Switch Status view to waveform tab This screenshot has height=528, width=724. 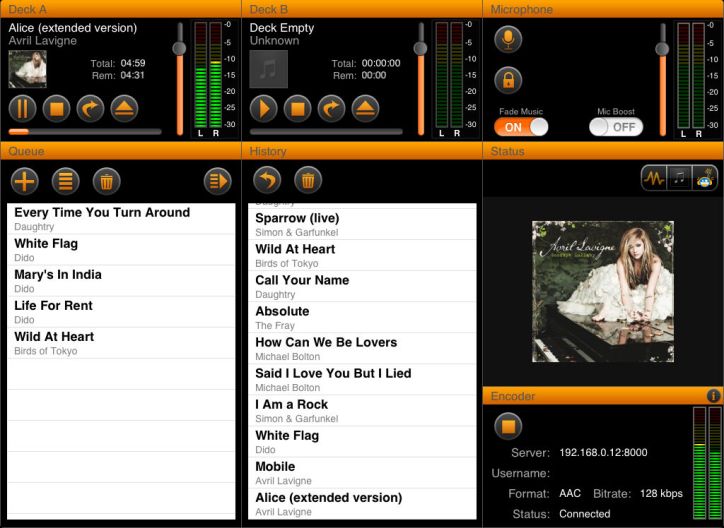(654, 178)
